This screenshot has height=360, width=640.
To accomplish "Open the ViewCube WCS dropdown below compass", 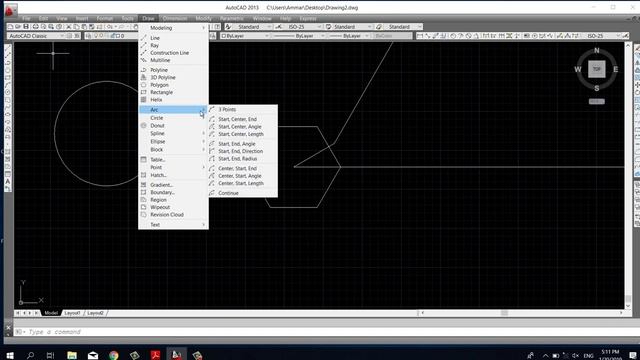I will click(x=596, y=101).
